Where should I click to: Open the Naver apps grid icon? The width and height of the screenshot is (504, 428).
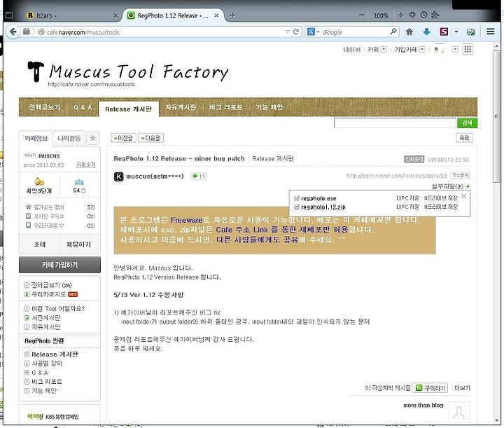[468, 49]
